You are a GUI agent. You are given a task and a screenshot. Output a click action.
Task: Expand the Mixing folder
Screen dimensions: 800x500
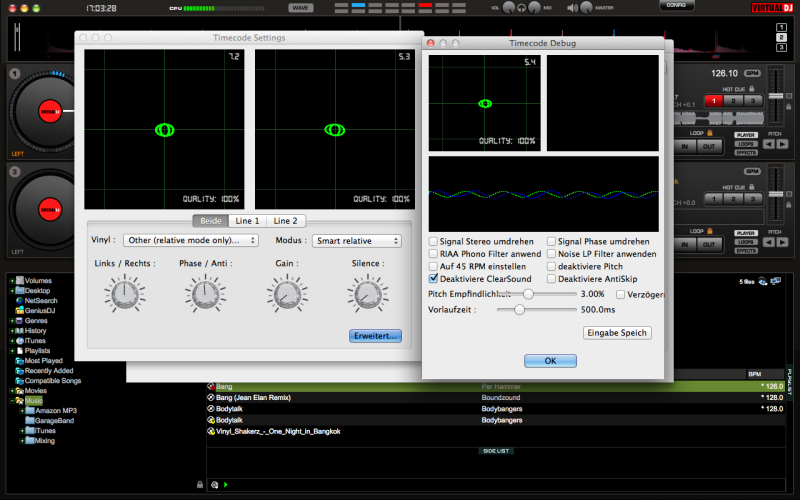(x=21, y=441)
